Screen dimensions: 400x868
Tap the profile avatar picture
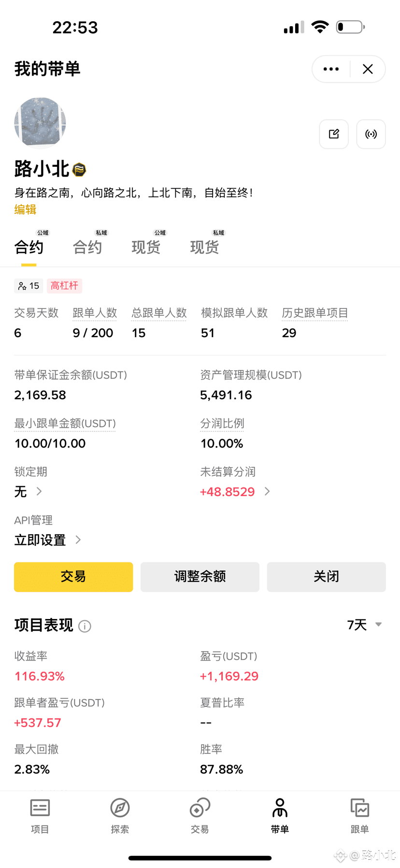click(x=40, y=123)
